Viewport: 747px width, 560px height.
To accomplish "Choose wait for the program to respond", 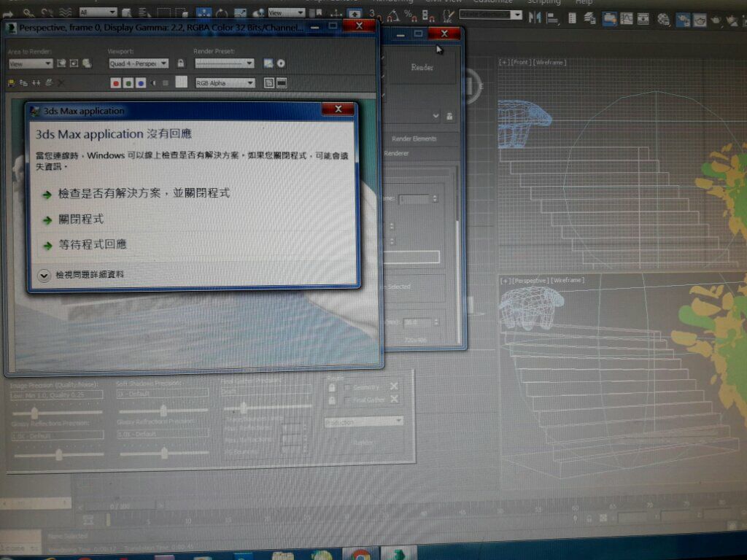I will [x=93, y=245].
